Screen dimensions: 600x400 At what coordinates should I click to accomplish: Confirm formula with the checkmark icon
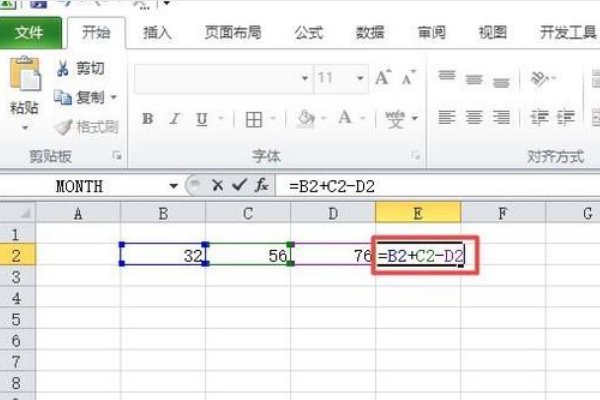240,186
